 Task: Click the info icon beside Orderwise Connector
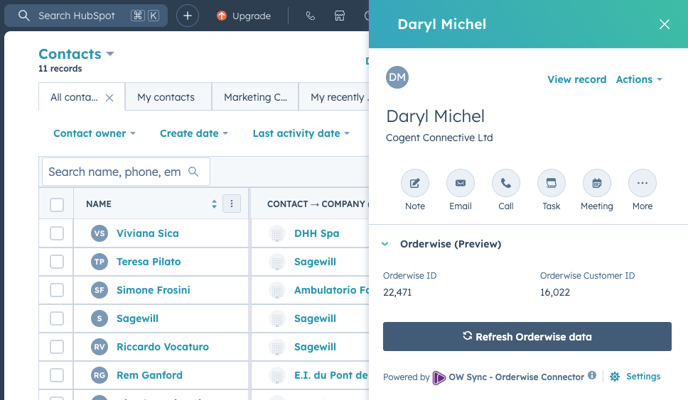coord(592,375)
